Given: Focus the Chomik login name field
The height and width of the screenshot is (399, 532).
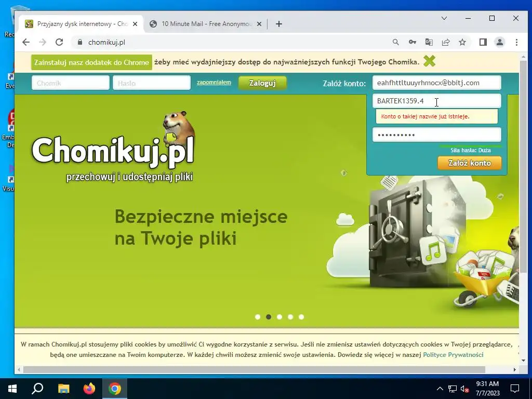Looking at the screenshot, I should click(71, 83).
